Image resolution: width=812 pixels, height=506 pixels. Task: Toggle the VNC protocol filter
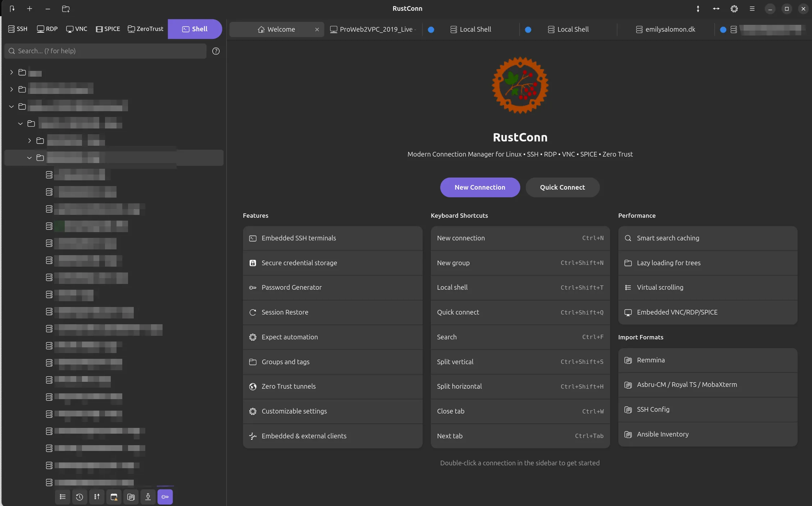tap(77, 29)
